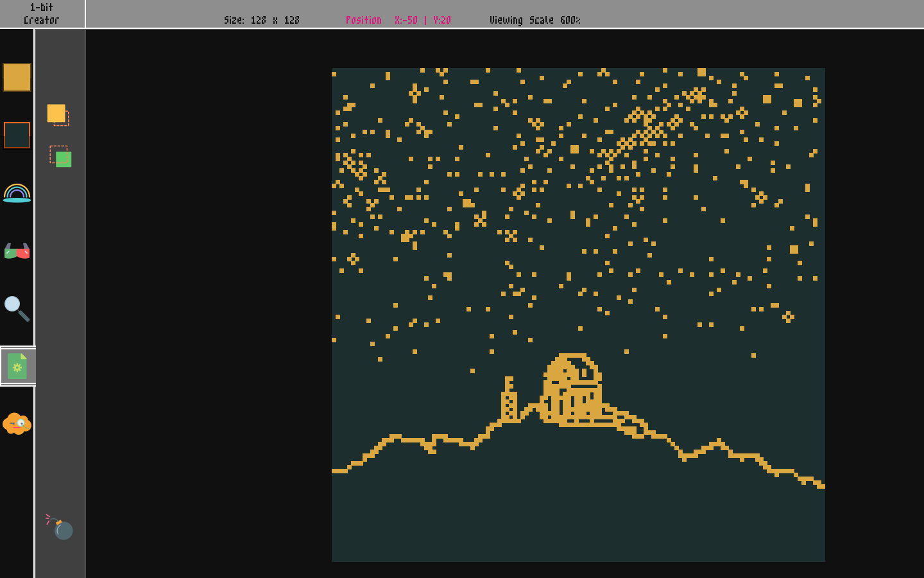This screenshot has height=578, width=924.
Task: Click the observatory dome on canvas
Action: (572, 389)
